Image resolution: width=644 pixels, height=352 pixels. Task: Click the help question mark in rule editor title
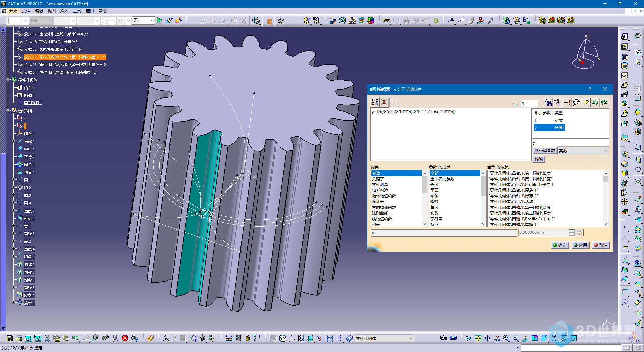point(590,89)
